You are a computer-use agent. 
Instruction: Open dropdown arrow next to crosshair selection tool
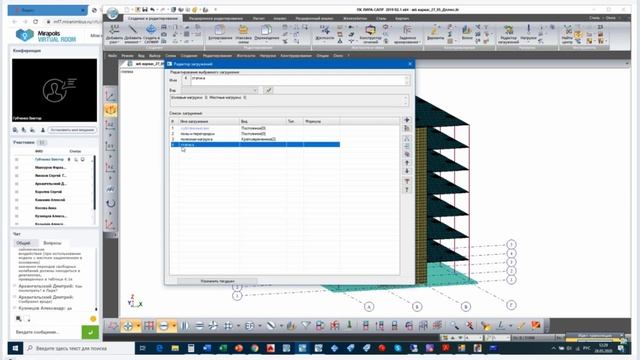click(138, 326)
